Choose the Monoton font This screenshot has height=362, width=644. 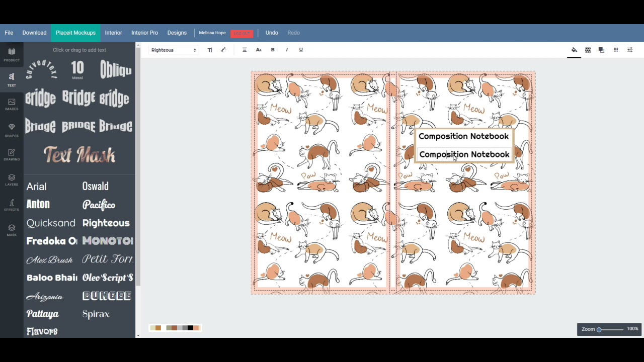[x=107, y=241]
